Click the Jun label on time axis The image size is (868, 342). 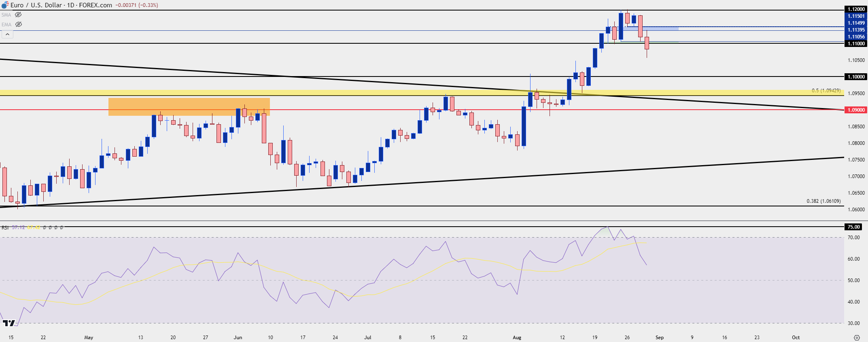[x=238, y=338]
